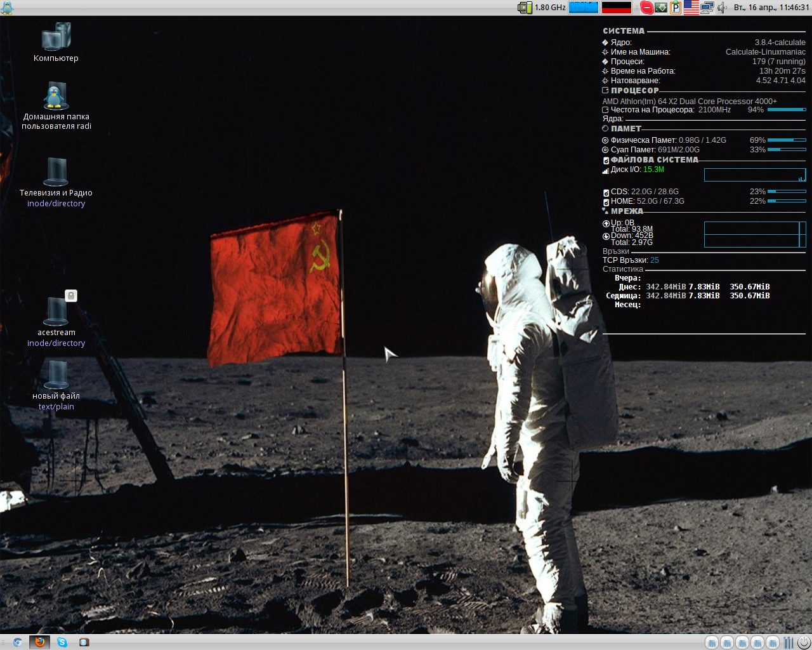Click the red circle tray icon
Viewport: 812px width, 650px height.
tap(646, 8)
